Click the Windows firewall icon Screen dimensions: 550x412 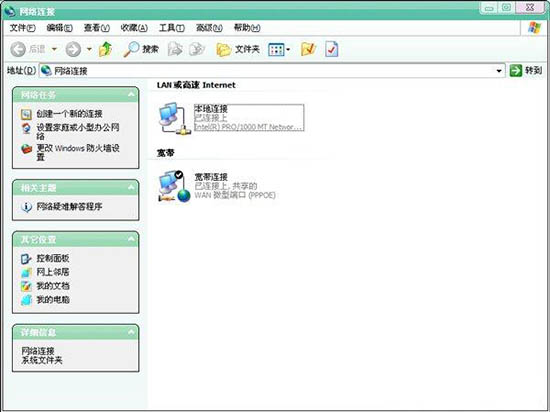26,149
